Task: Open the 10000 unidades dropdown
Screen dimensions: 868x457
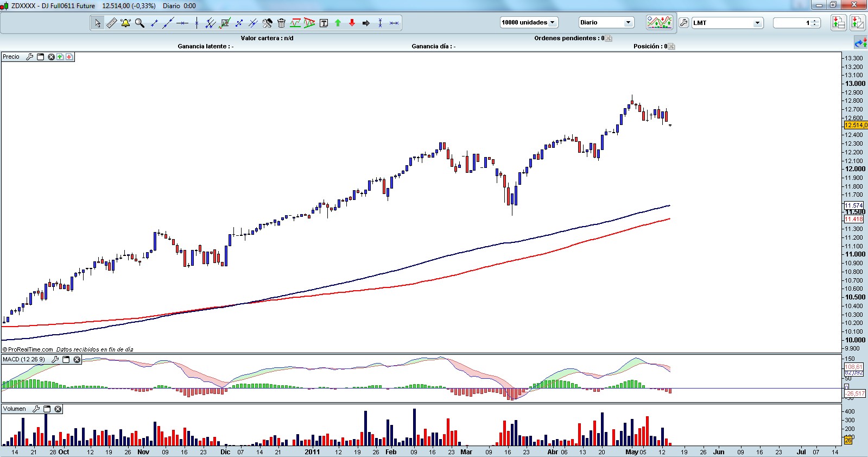Action: (x=529, y=22)
